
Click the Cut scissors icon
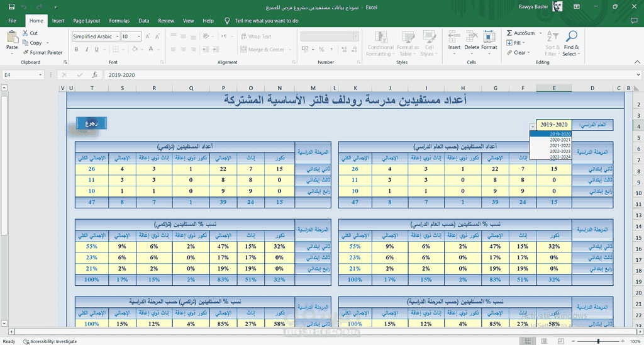(25, 33)
